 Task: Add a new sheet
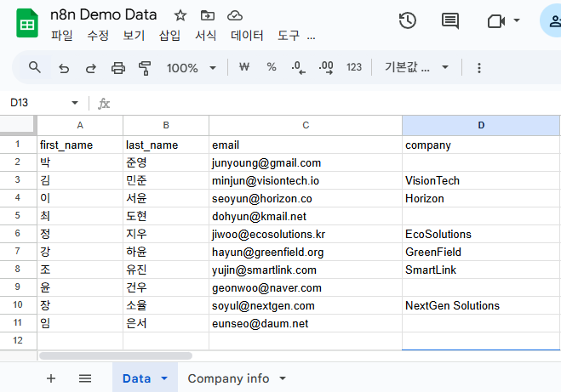coord(51,378)
